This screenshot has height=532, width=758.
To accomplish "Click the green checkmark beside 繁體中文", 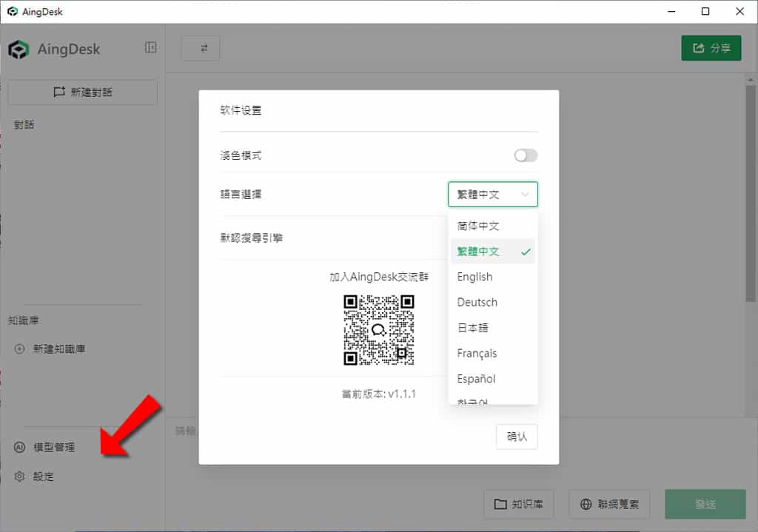I will (x=526, y=252).
